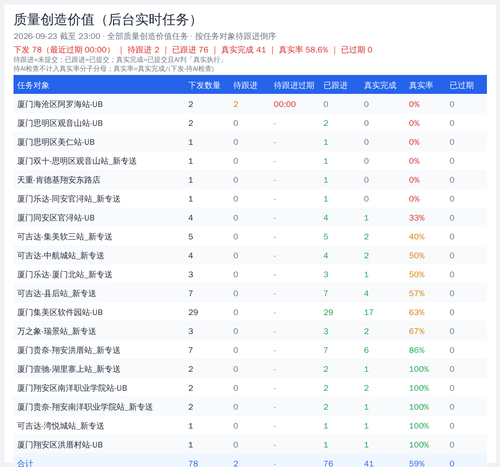Click the 86% 真实率 cell
This screenshot has height=467, width=500.
417,350
